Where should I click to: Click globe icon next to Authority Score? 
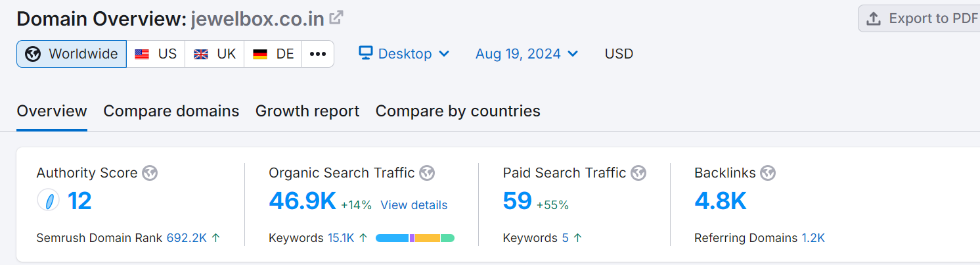150,173
